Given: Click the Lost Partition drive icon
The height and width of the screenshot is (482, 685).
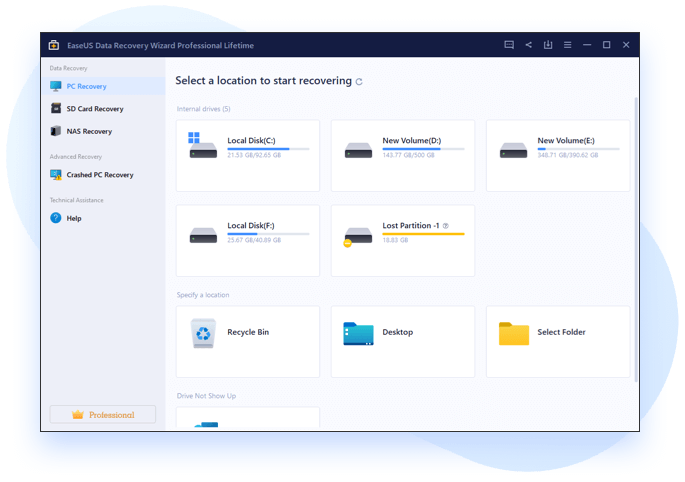Looking at the screenshot, I should 358,237.
